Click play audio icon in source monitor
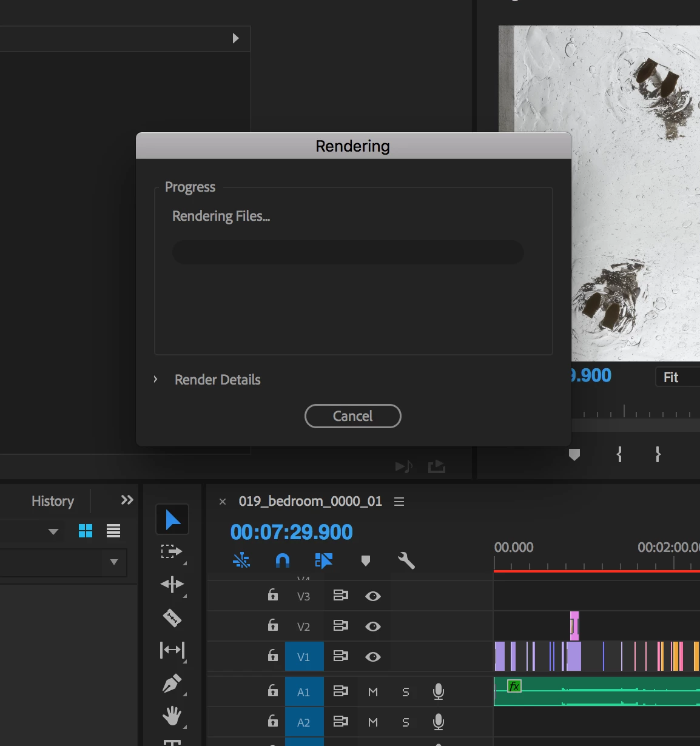700x746 pixels. coord(403,466)
